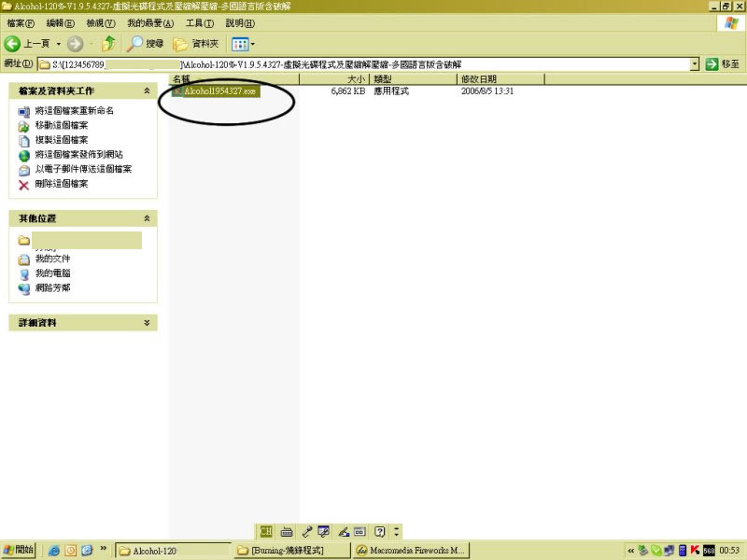Switch to Macromedia Fireworks taskbar window
Viewport: 747px width, 560px height.
411,551
